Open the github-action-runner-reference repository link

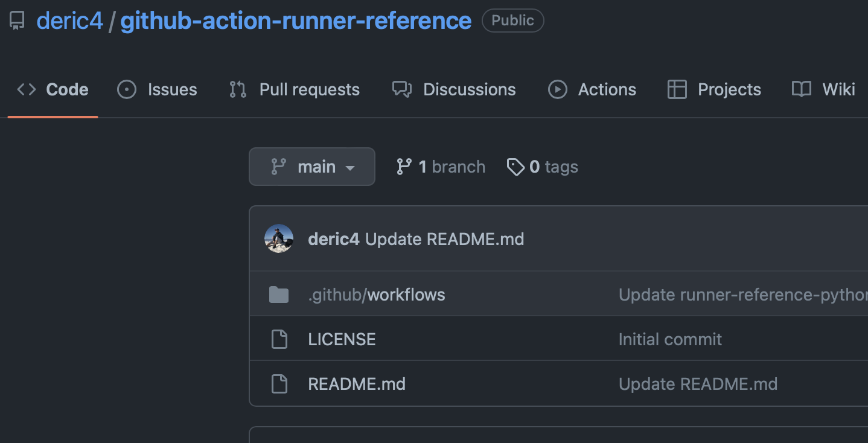point(296,21)
